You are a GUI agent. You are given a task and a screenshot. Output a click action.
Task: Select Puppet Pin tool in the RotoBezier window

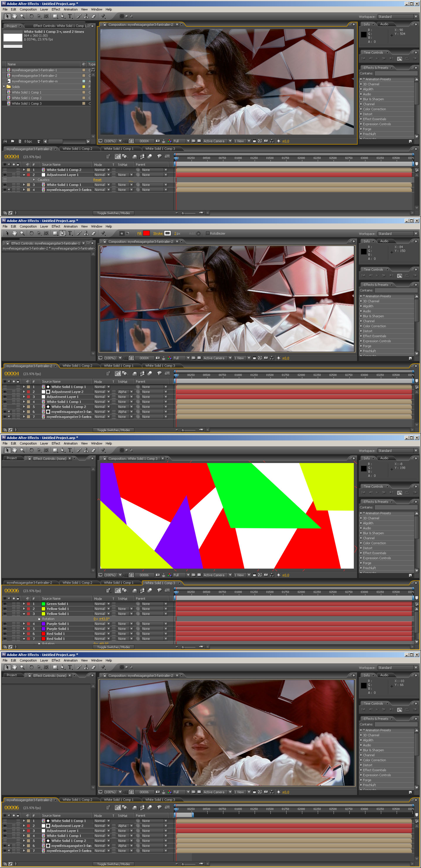tap(103, 233)
